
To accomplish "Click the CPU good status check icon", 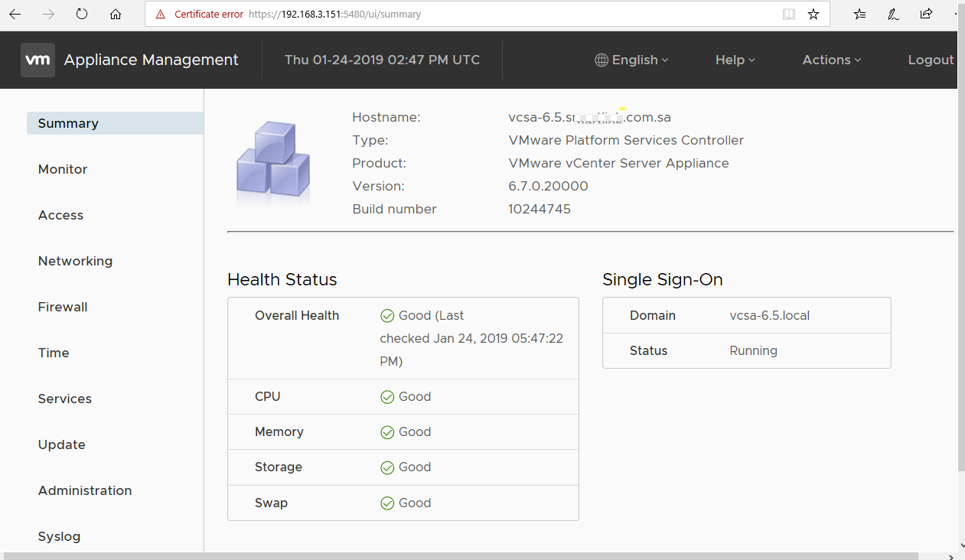I will click(387, 396).
